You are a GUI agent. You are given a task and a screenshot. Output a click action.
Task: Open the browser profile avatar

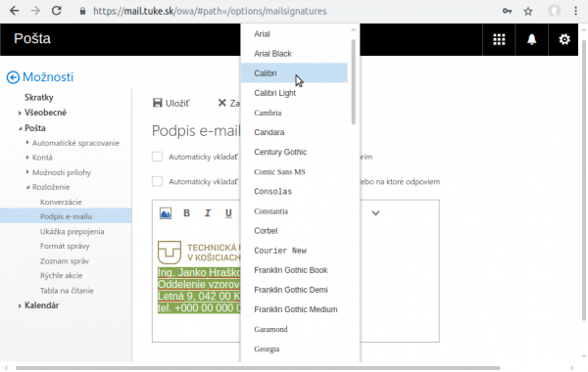tap(555, 11)
